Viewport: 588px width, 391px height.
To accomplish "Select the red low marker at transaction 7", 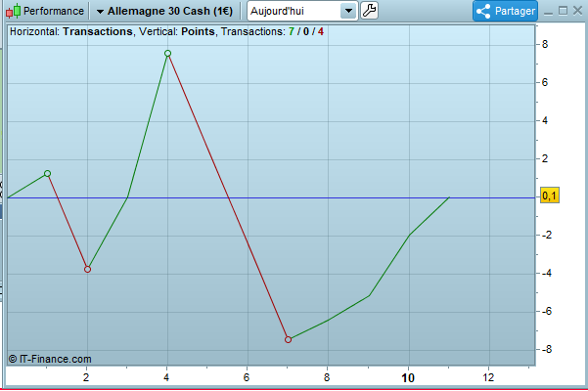I will (288, 340).
